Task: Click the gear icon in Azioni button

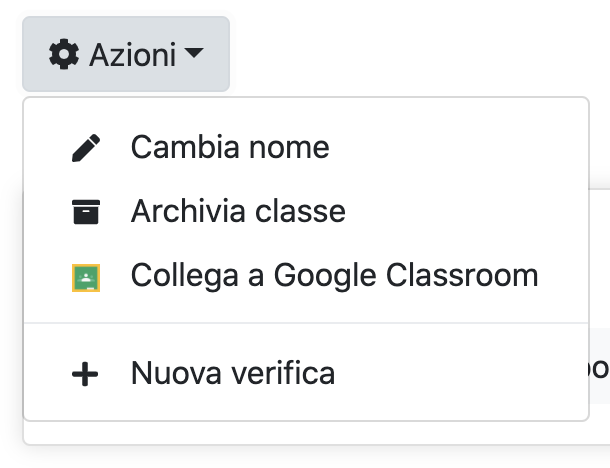Action: [x=64, y=54]
